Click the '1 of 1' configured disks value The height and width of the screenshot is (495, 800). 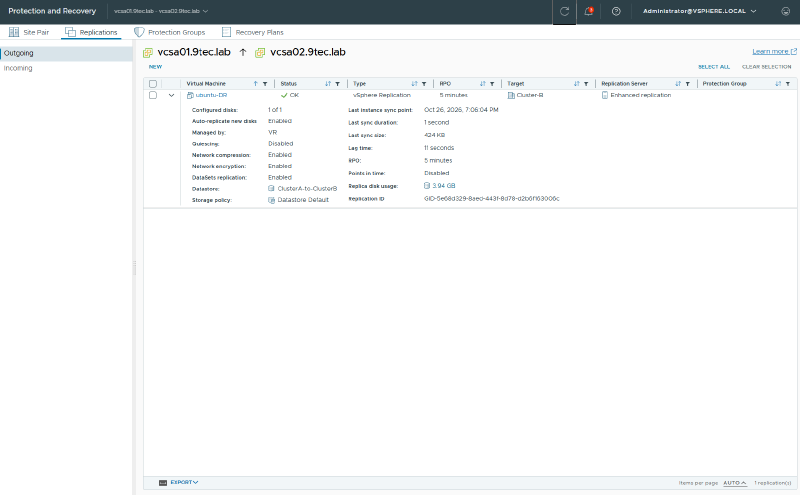coord(275,110)
